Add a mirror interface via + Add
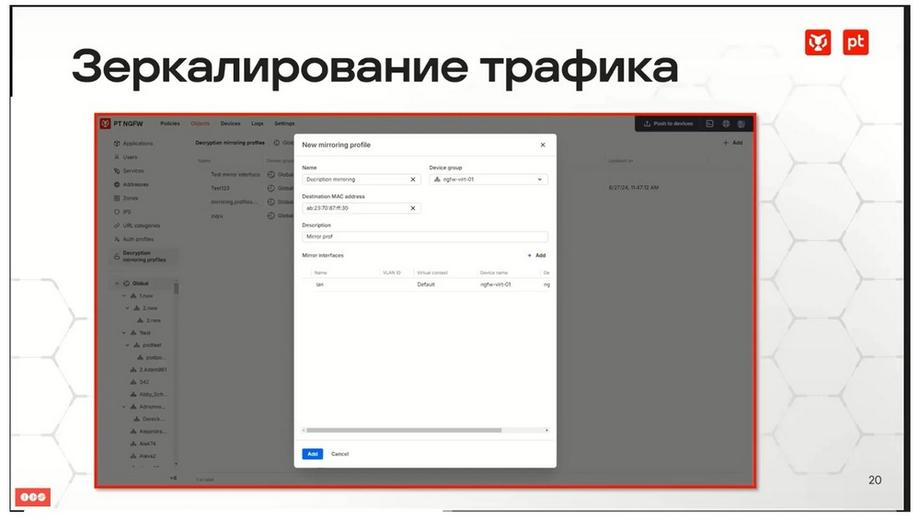This screenshot has width=920, height=521. pyautogui.click(x=536, y=256)
